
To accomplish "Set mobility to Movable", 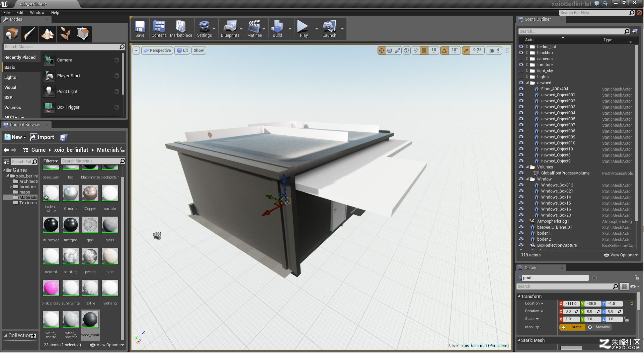I will [599, 327].
